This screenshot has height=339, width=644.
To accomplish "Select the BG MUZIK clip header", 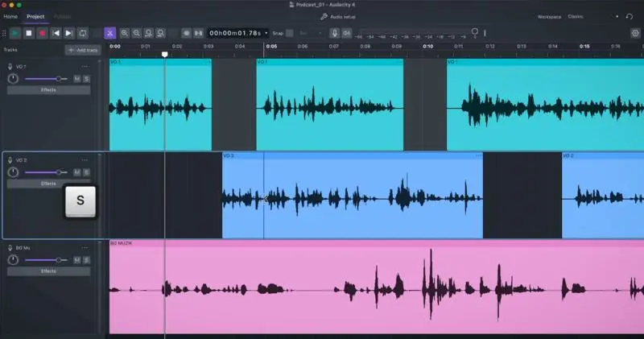I will coord(377,243).
